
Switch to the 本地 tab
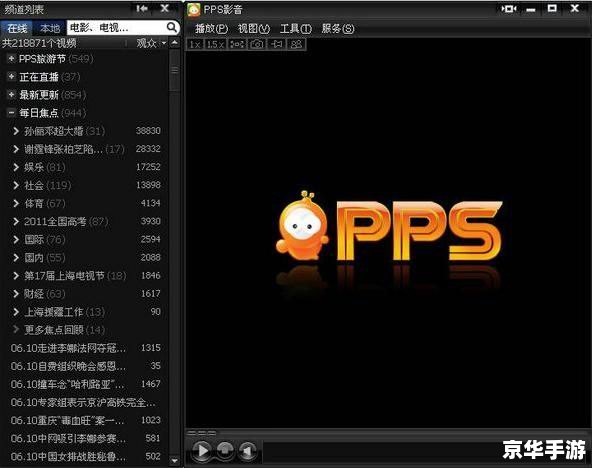tap(50, 28)
